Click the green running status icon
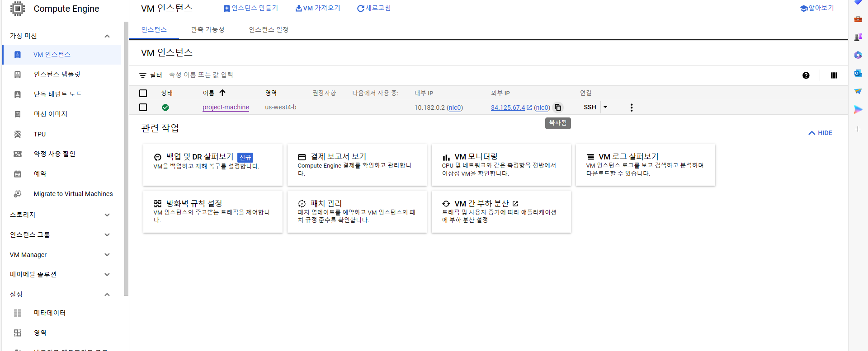 165,108
